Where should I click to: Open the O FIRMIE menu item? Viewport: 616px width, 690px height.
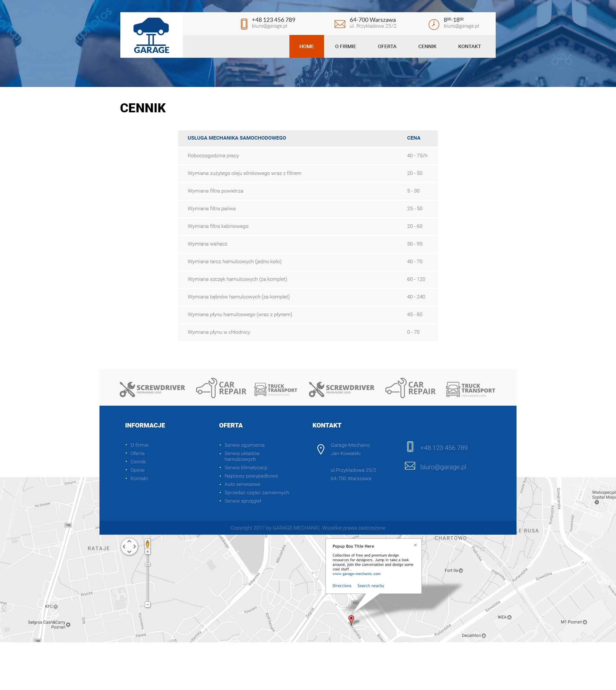click(345, 47)
